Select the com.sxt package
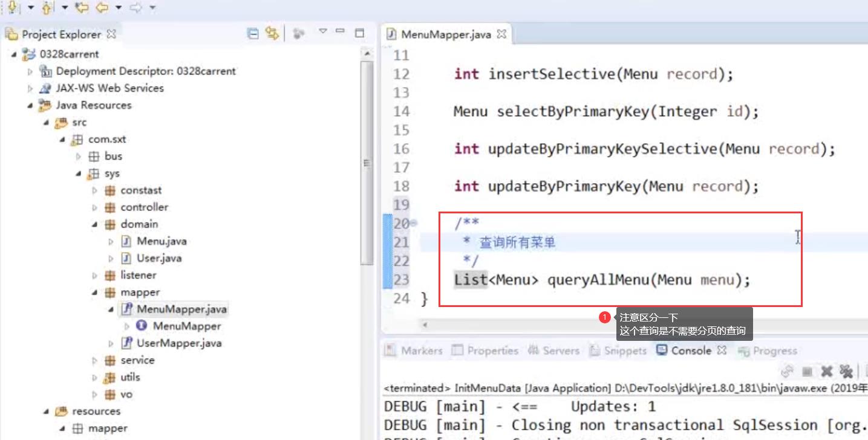The width and height of the screenshot is (868, 440). 107,140
